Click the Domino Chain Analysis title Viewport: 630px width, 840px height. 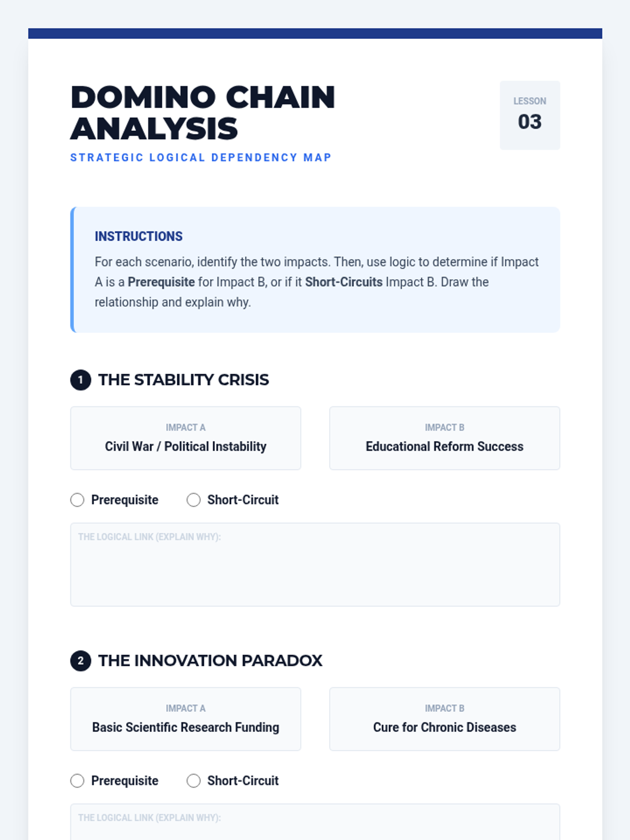(203, 113)
